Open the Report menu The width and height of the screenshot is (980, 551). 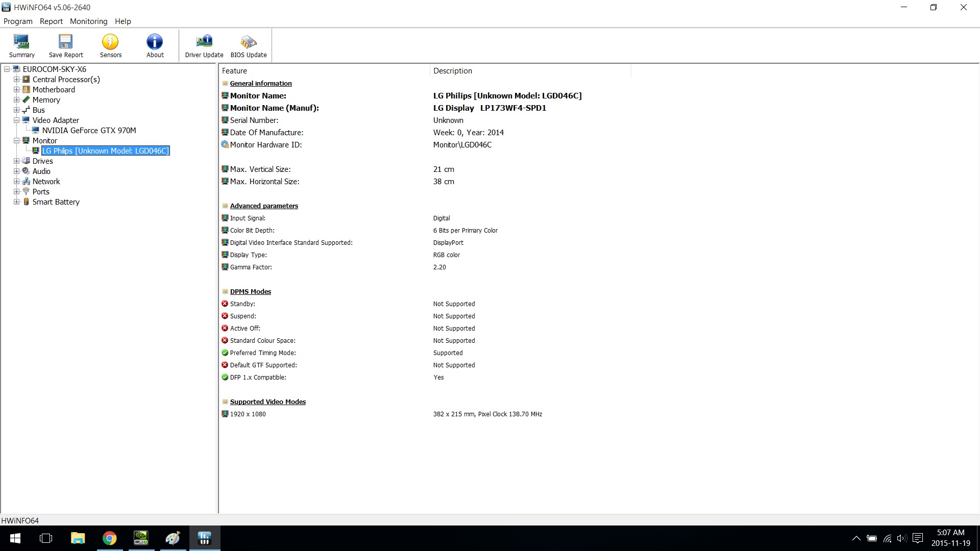[51, 21]
